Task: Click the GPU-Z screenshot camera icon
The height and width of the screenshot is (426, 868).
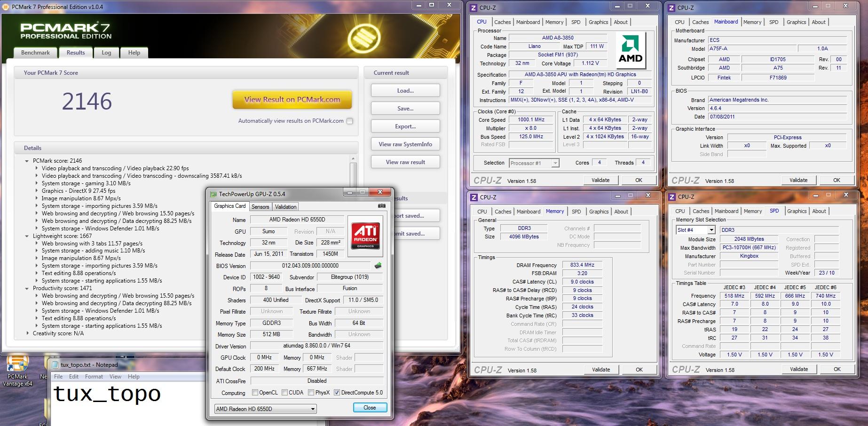Action: click(x=382, y=206)
